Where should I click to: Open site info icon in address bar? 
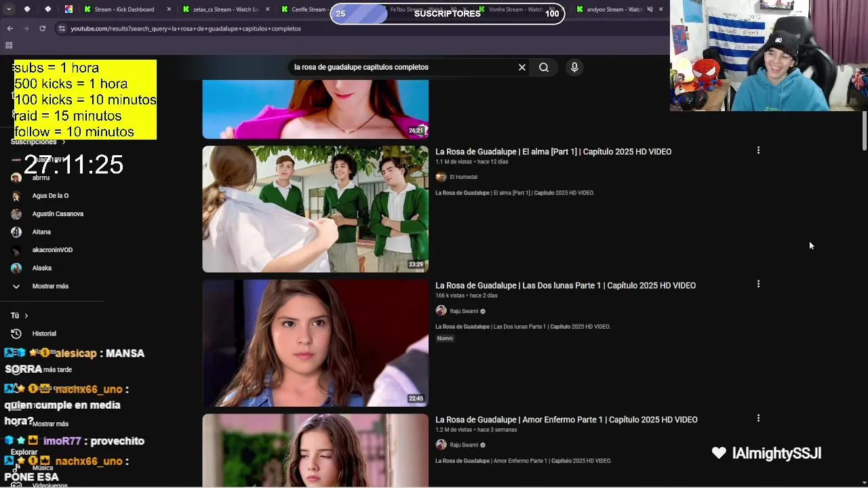point(62,28)
